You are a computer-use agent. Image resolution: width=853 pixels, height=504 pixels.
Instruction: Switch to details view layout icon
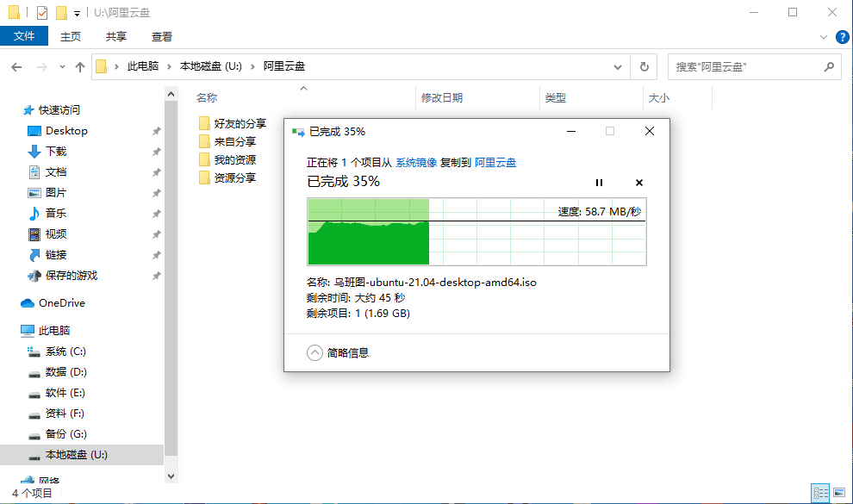coord(820,493)
